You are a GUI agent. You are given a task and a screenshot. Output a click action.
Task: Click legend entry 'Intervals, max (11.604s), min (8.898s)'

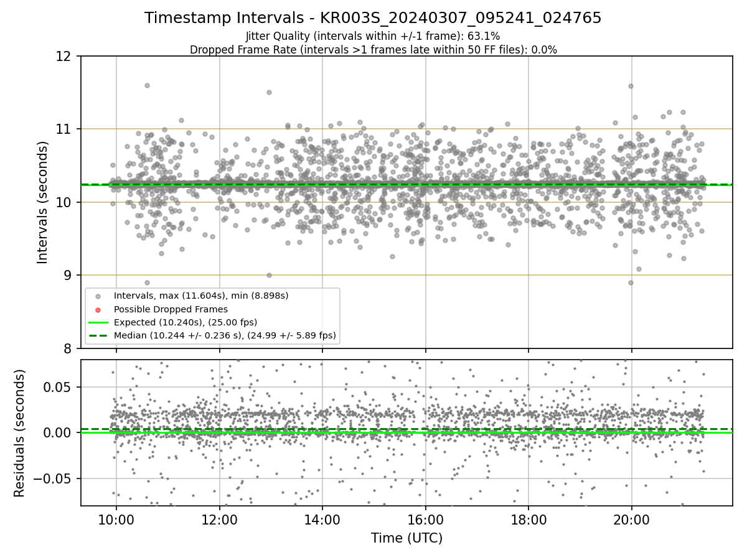pos(201,296)
